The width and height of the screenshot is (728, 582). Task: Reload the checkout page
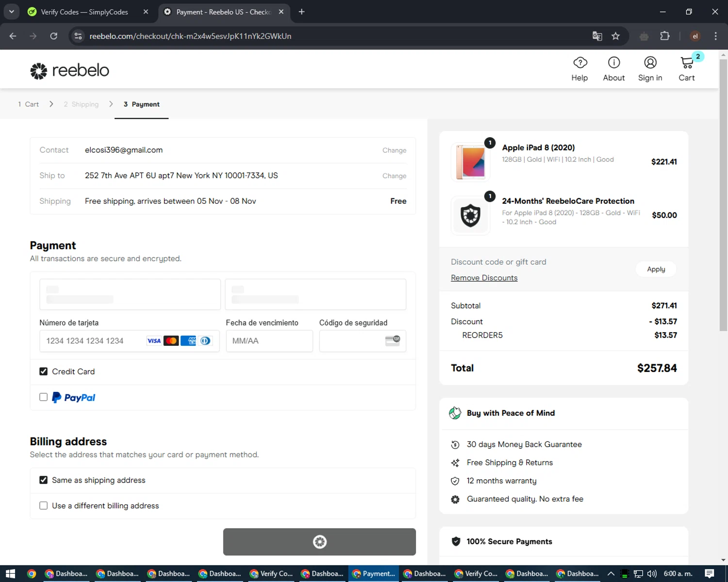[54, 36]
